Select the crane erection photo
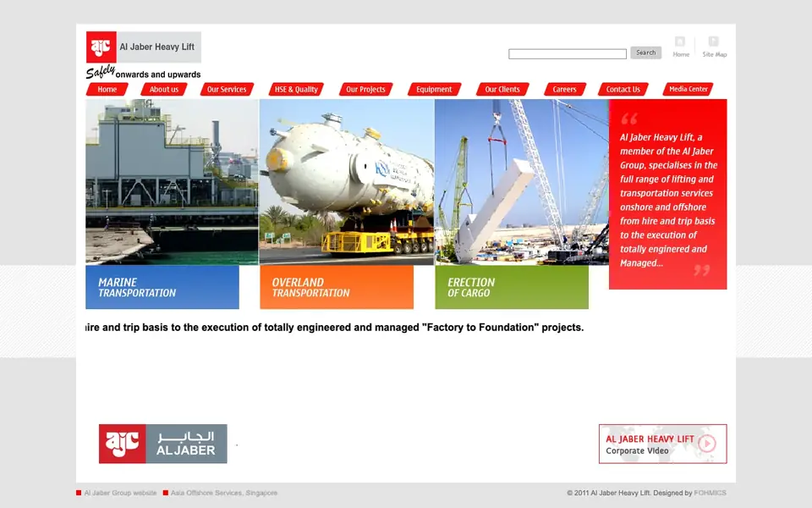Viewport: 812px width, 508px height. 522,182
